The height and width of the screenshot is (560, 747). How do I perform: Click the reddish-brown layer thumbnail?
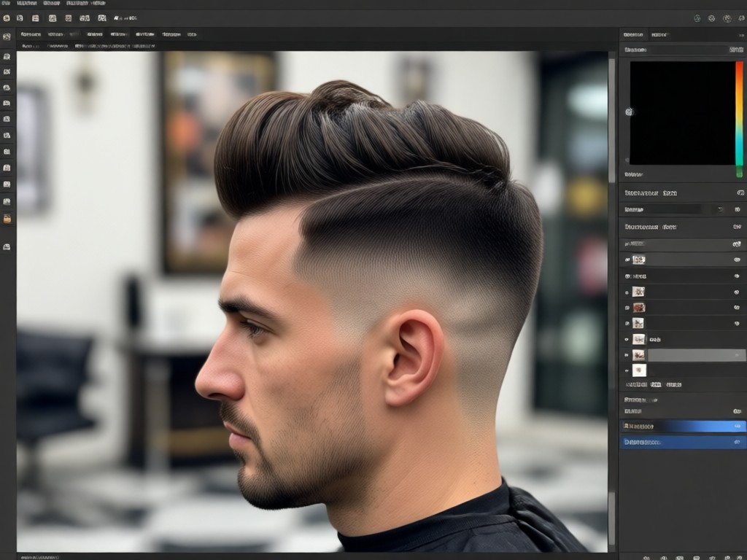point(639,307)
